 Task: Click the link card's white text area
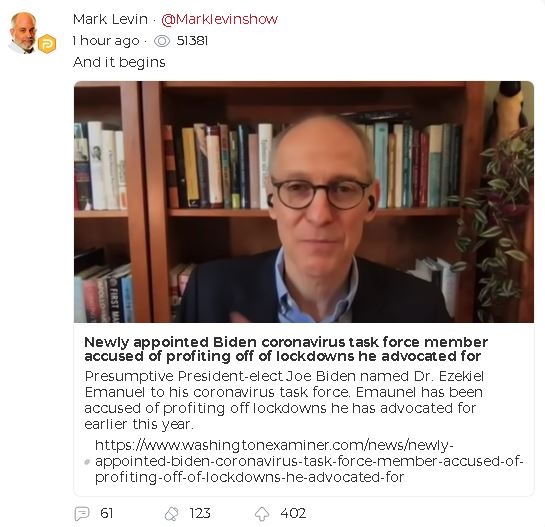(304, 409)
